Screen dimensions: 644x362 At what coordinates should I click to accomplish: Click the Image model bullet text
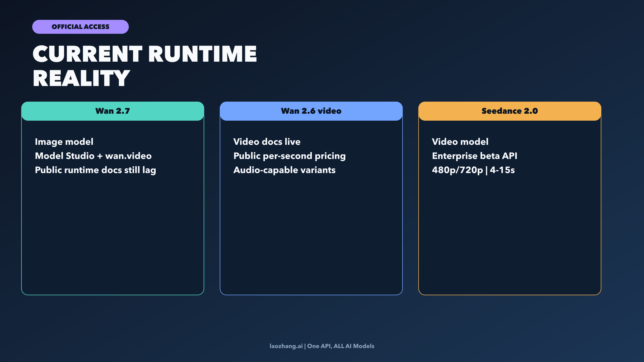(64, 142)
